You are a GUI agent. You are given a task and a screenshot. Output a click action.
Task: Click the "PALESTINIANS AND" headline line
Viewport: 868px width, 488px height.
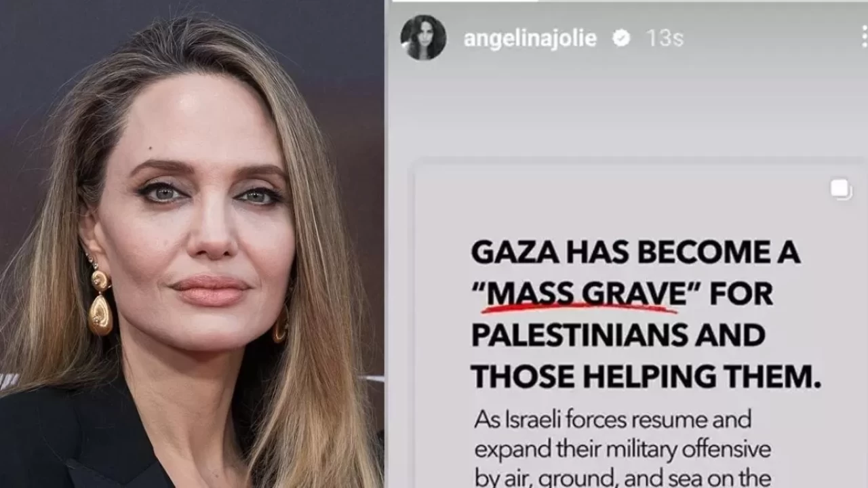coord(618,335)
